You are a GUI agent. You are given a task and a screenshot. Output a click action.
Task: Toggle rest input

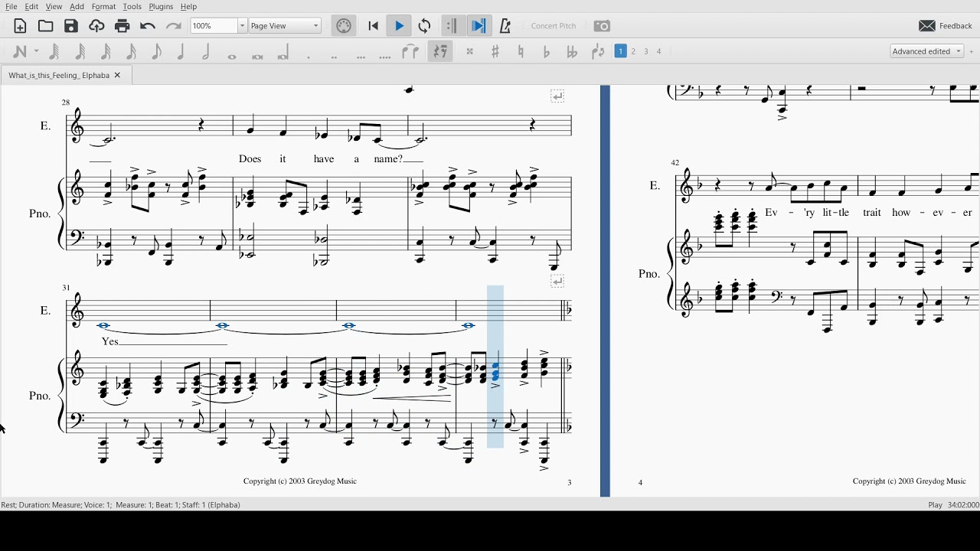(440, 51)
